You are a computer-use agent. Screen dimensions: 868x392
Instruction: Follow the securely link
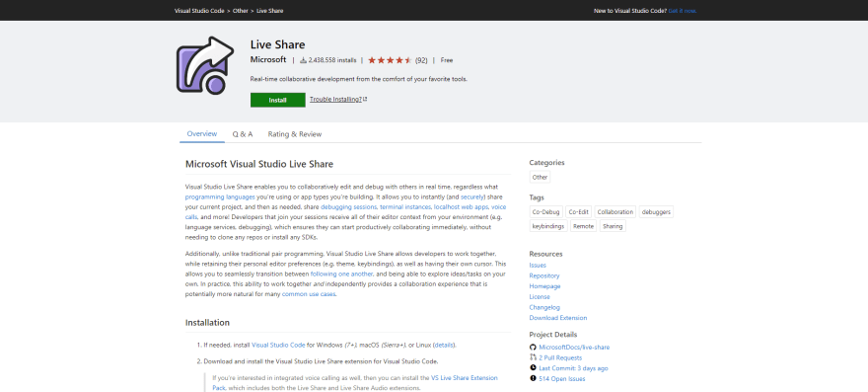(472, 196)
